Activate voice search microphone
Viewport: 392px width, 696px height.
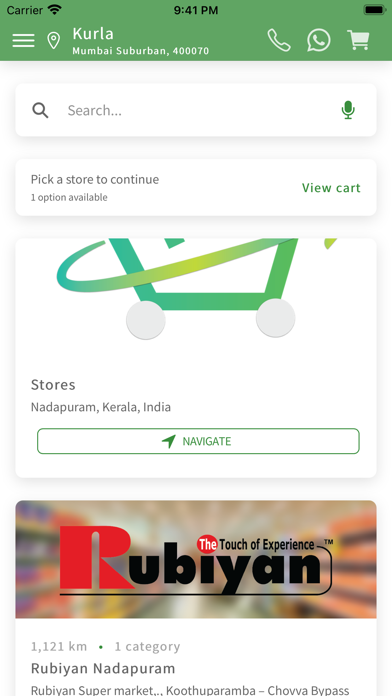348,110
